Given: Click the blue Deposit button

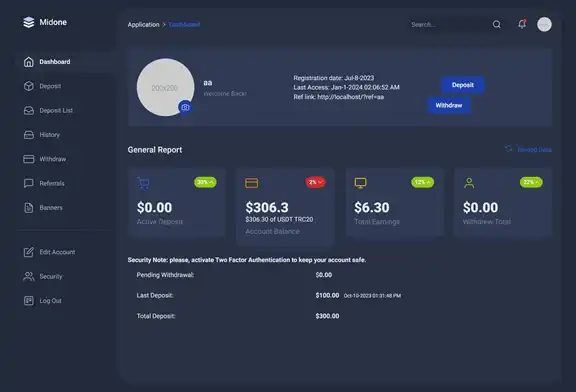Looking at the screenshot, I should (x=463, y=85).
